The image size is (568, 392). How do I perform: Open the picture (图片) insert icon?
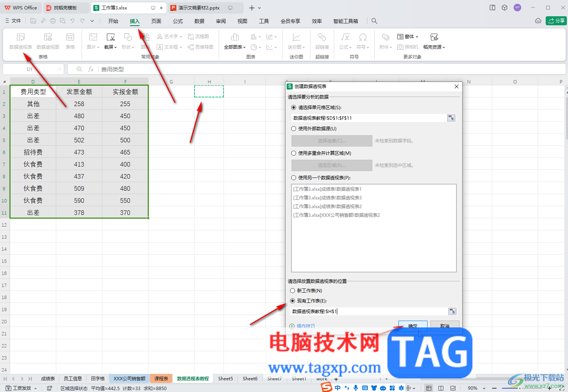93,41
